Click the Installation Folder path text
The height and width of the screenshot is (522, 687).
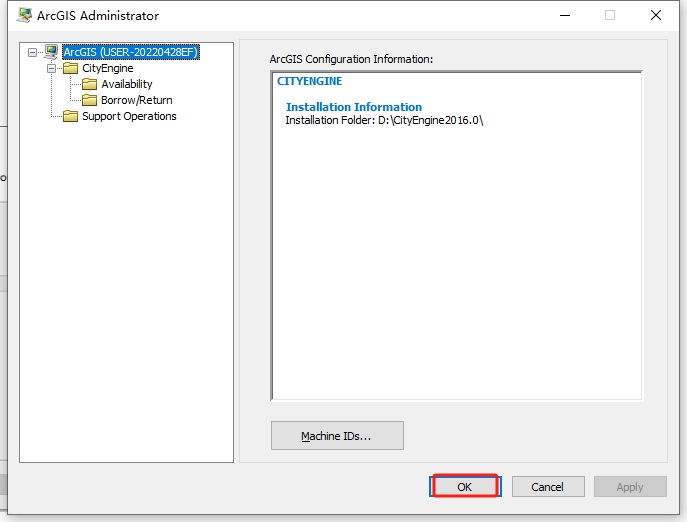point(384,121)
